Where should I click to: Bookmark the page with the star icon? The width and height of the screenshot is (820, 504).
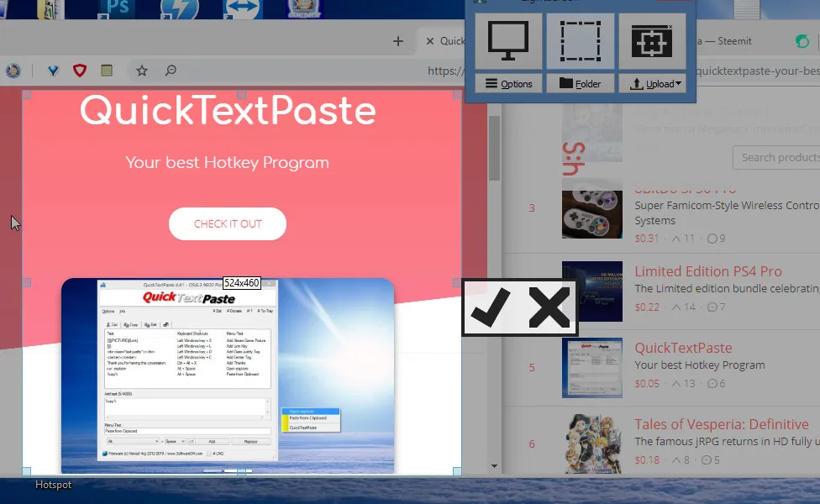click(x=142, y=70)
